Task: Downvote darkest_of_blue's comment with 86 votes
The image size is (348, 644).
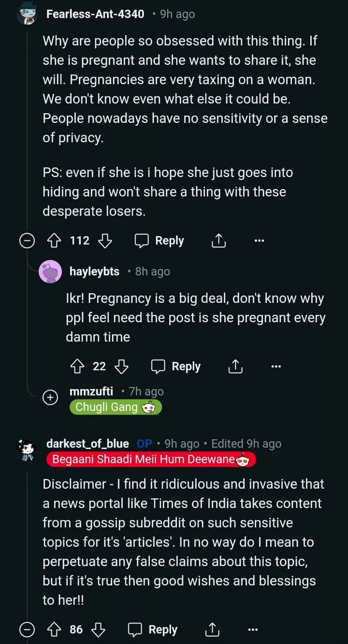Action: tap(98, 629)
